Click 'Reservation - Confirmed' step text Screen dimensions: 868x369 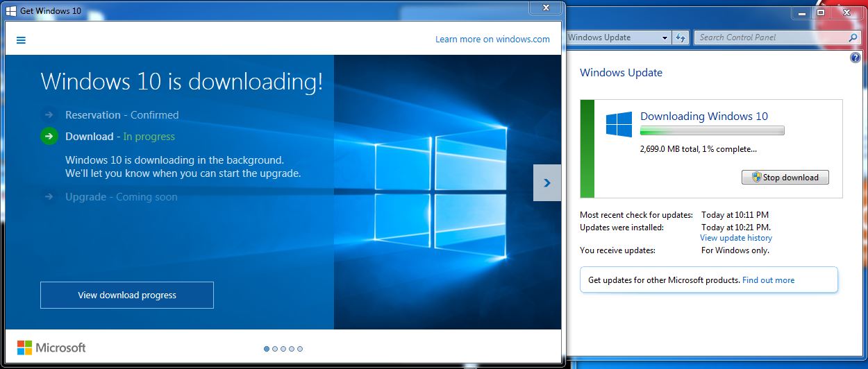pos(122,115)
